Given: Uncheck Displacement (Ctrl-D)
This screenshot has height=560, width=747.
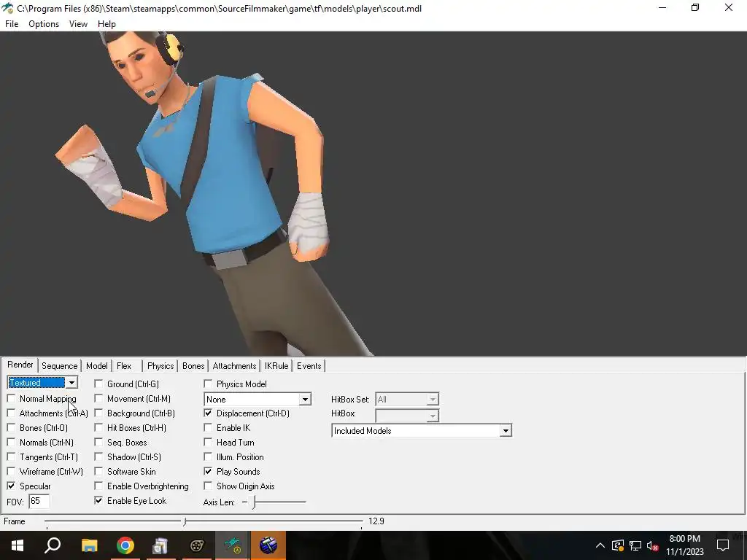Looking at the screenshot, I should tap(208, 413).
